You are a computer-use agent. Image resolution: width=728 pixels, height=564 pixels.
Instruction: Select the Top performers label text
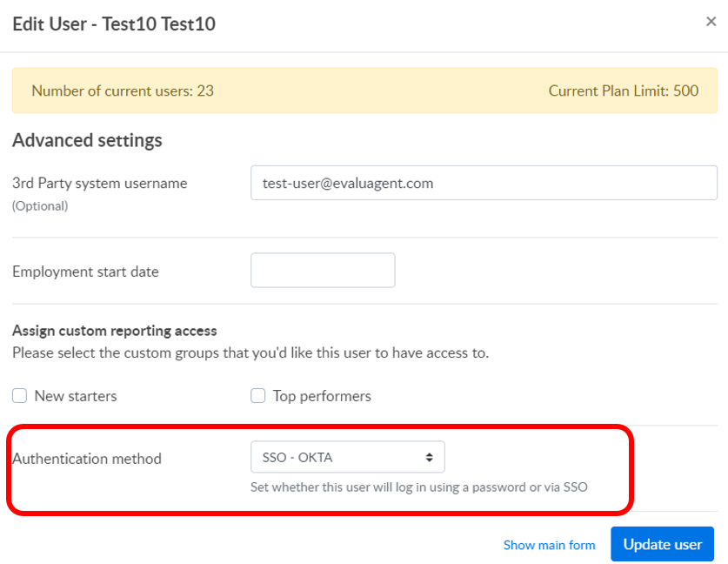pyautogui.click(x=322, y=396)
